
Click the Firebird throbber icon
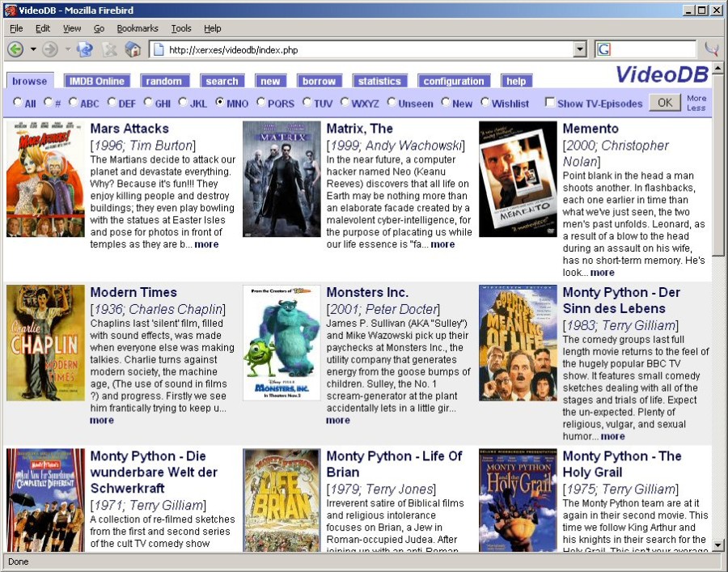point(712,49)
